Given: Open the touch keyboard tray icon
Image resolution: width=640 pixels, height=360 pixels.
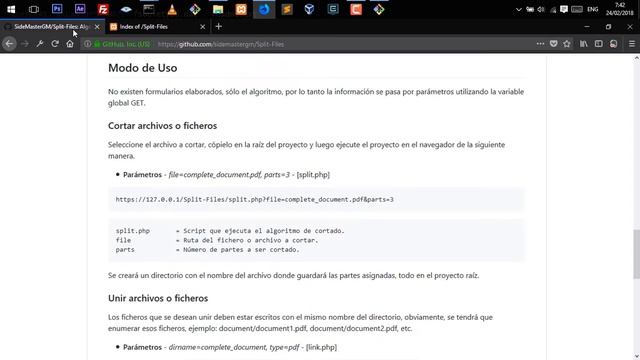Looking at the screenshot, I should click(x=577, y=9).
